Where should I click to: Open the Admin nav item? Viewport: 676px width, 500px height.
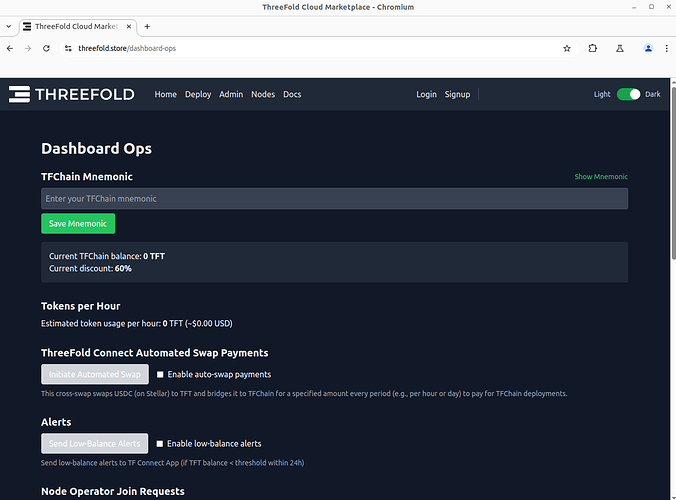click(231, 94)
